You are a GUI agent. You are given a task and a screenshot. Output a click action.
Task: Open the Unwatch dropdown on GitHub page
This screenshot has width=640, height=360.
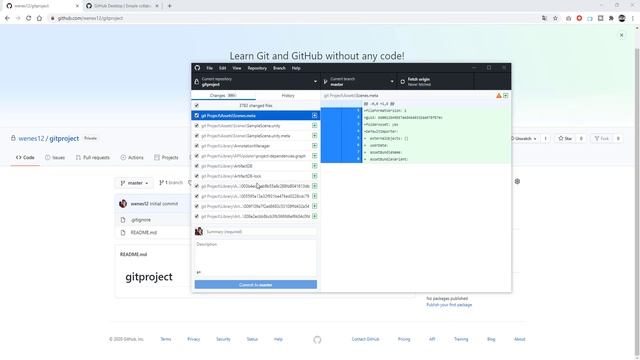(524, 139)
